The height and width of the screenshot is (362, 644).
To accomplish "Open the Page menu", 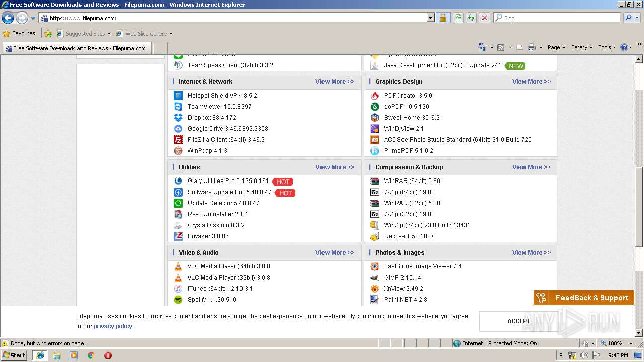I will click(x=556, y=47).
